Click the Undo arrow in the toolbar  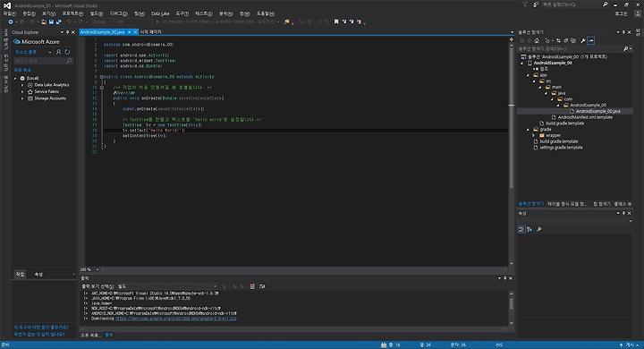(x=69, y=21)
